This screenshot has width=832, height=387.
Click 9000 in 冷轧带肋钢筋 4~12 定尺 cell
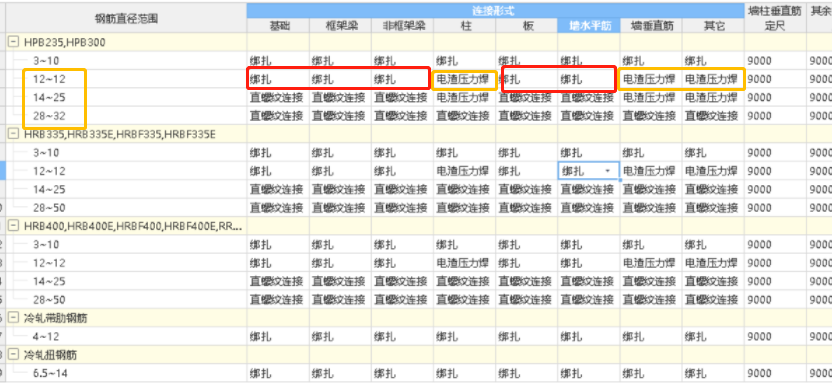pos(759,337)
